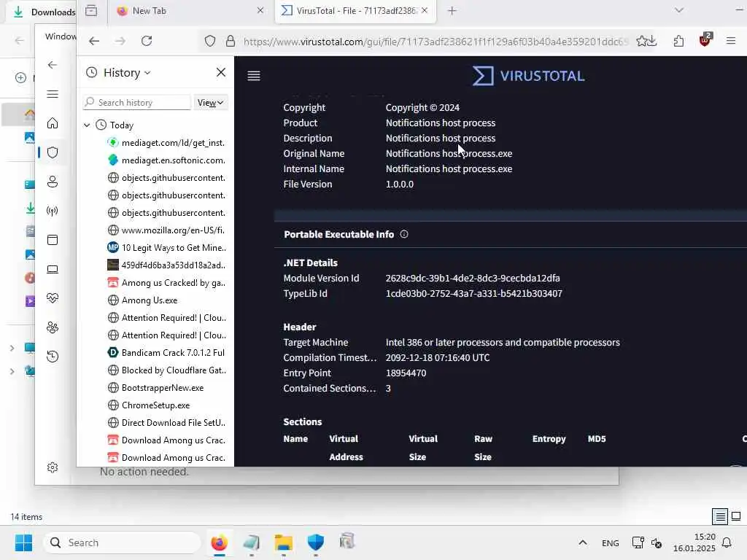Image resolution: width=747 pixels, height=560 pixels.
Task: Open Firefox extensions puzzle icon
Action: point(678,42)
